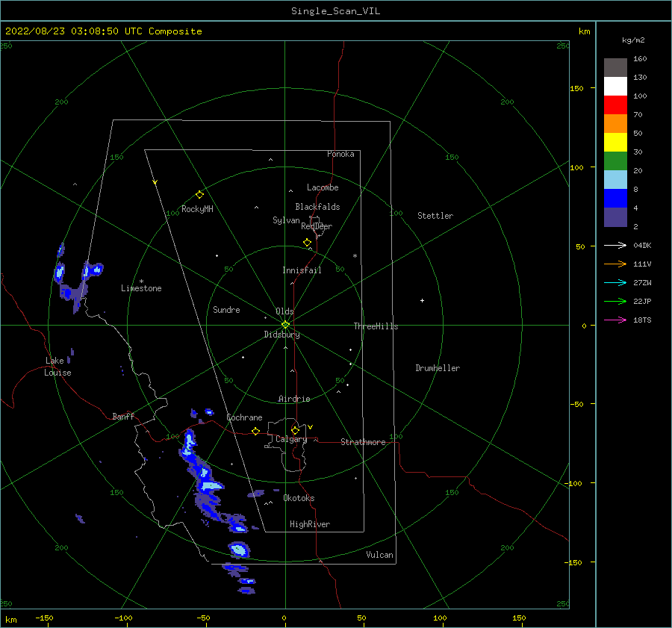Click the Didsbury town label

coord(282,335)
